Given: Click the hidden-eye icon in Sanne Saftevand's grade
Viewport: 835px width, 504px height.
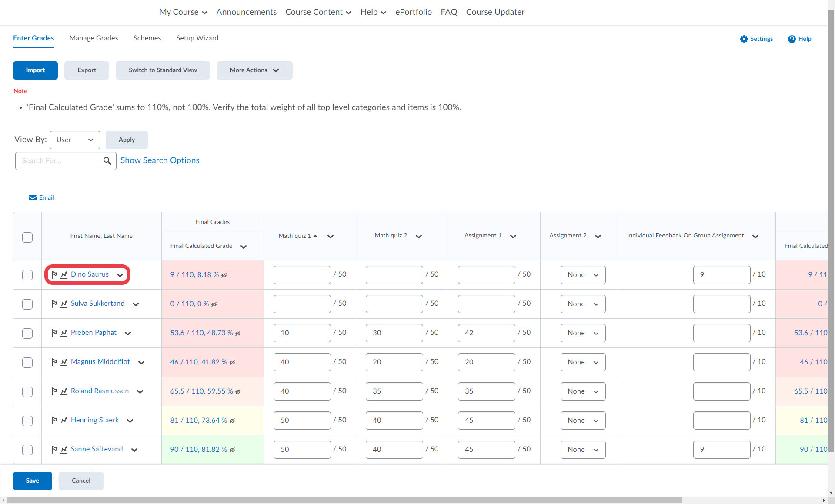Looking at the screenshot, I should click(232, 450).
